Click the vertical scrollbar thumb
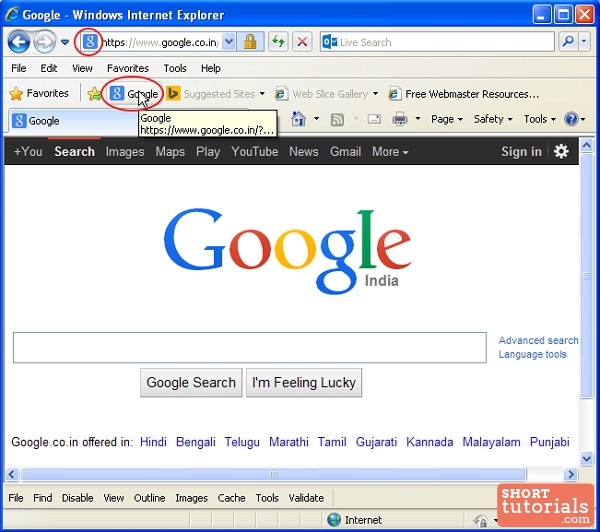The height and width of the screenshot is (532, 600). point(586,276)
